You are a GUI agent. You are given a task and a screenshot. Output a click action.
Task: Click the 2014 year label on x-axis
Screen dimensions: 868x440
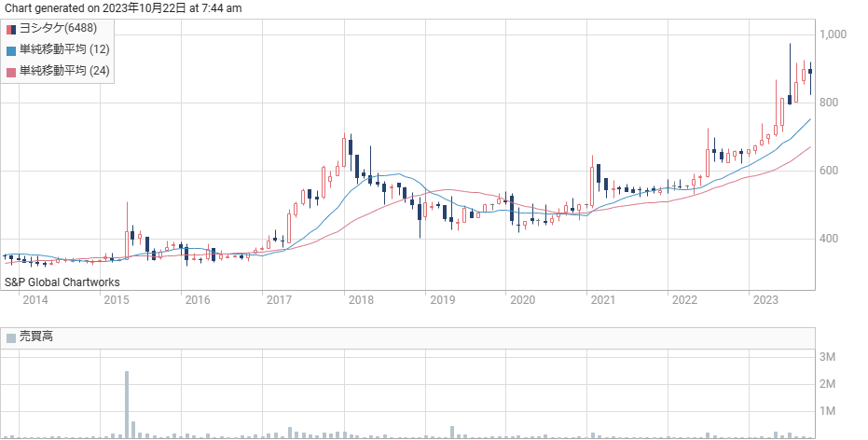35,300
